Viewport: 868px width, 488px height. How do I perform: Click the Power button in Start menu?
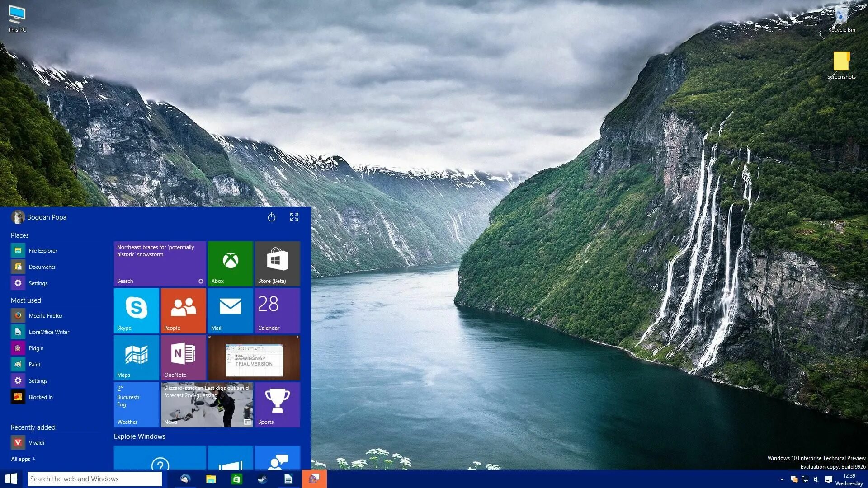coord(271,217)
